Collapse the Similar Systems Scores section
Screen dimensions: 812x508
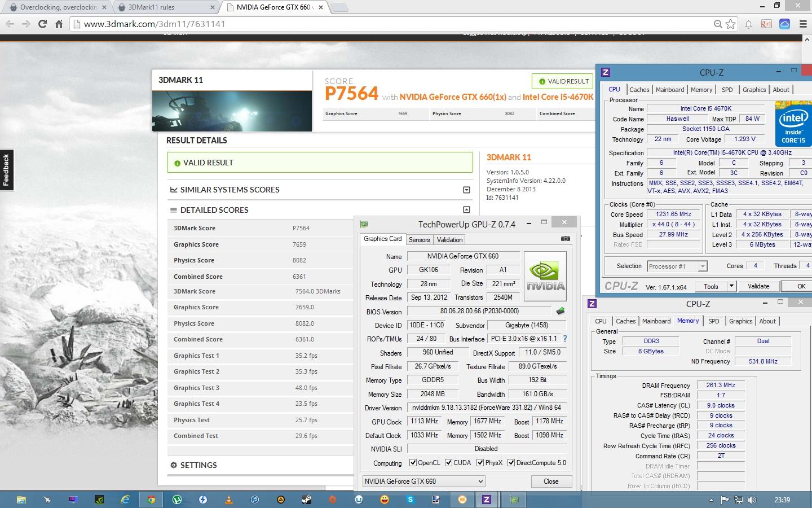[466, 190]
